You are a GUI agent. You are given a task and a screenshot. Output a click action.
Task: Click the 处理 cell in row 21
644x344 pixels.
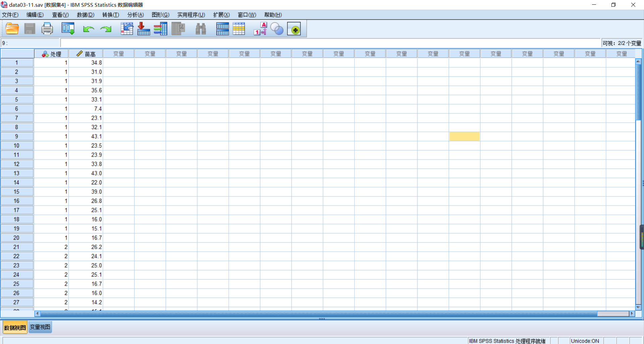click(52, 247)
